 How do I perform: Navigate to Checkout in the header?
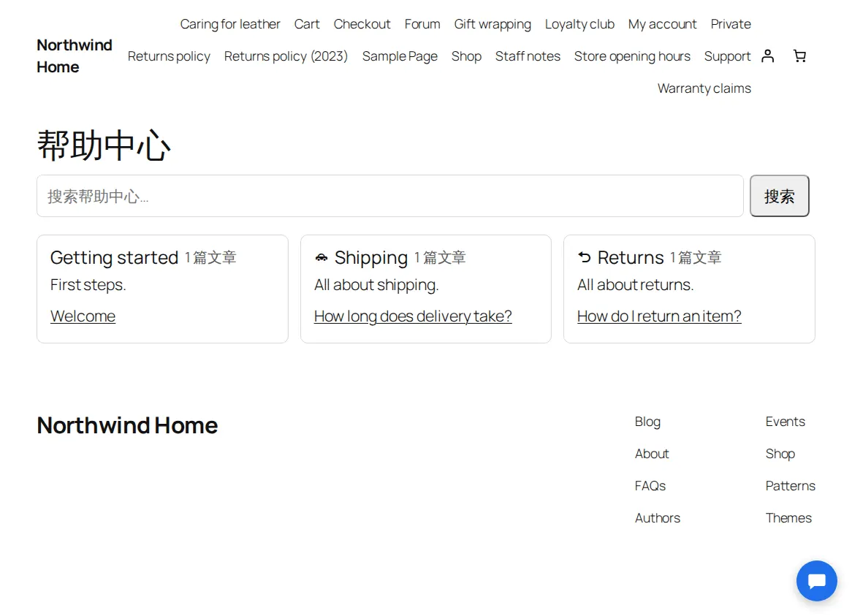[362, 24]
